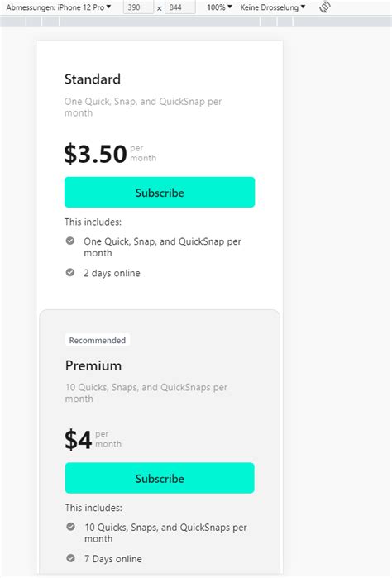Click the viewport width field showing 390

pyautogui.click(x=138, y=7)
